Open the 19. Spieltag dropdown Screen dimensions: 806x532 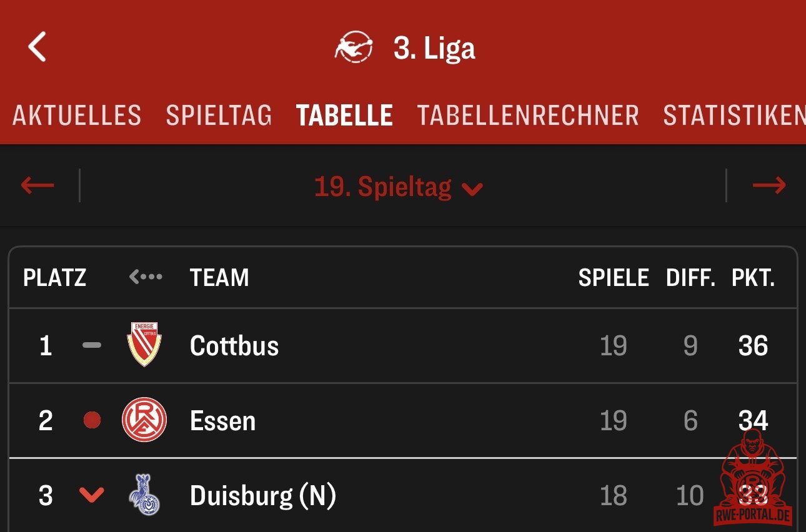pyautogui.click(x=399, y=187)
